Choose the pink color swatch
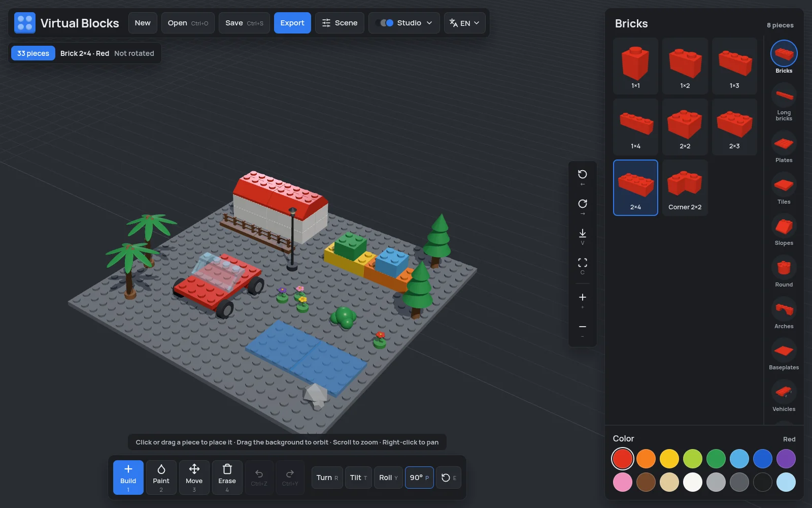This screenshot has height=508, width=812. pos(623,482)
